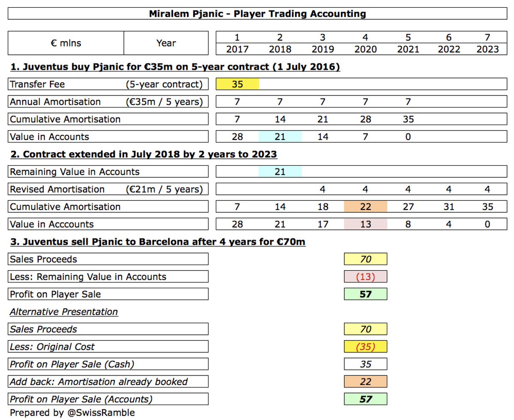Click 18 in the cumulative amortisation row
Image resolution: width=514 pixels, height=420 pixels.
(323, 207)
